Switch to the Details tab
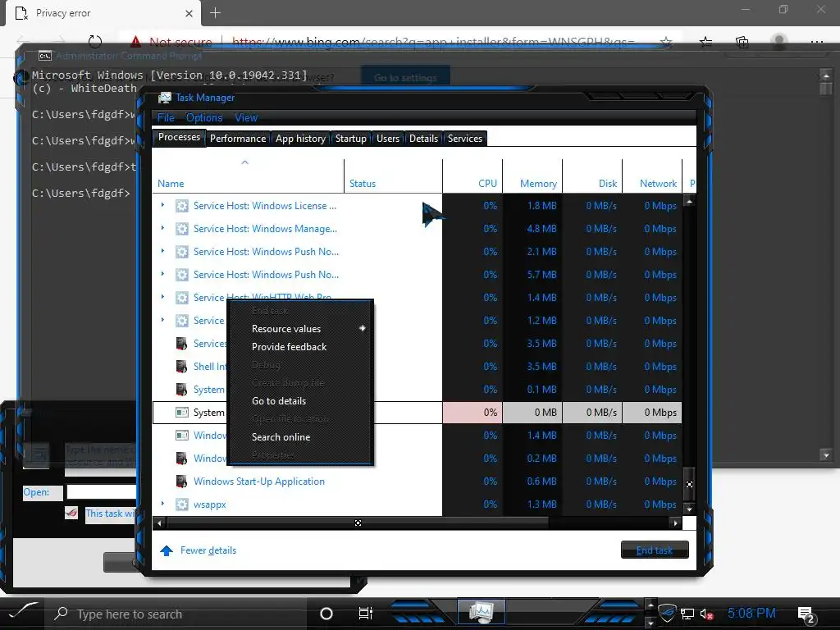840x630 pixels. (x=424, y=139)
